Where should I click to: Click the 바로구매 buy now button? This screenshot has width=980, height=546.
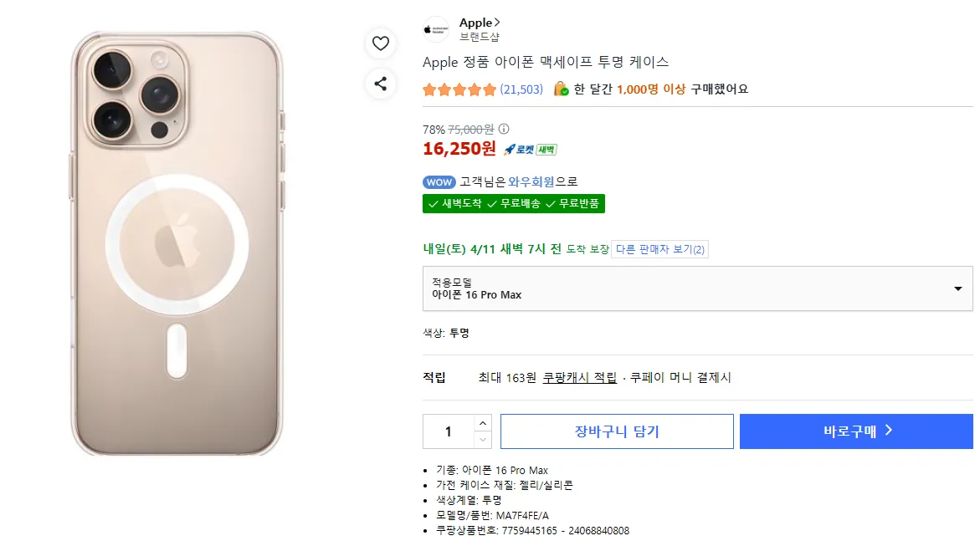tap(856, 431)
